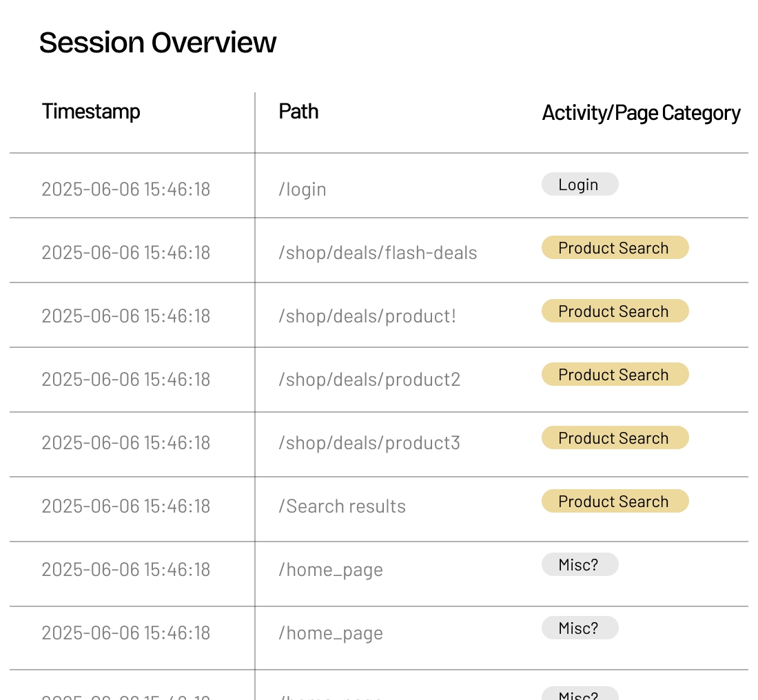Click Product Search badge for product2 row
The width and height of the screenshot is (758, 700).
[x=615, y=375]
